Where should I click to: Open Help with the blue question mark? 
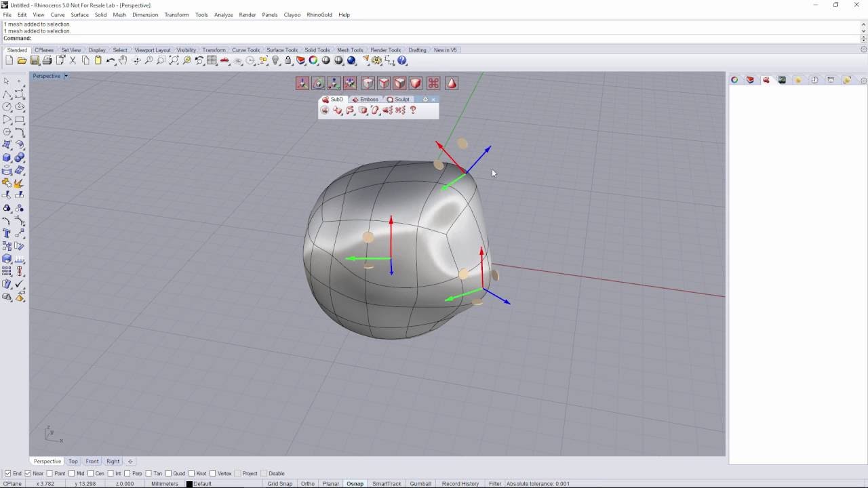click(x=402, y=61)
